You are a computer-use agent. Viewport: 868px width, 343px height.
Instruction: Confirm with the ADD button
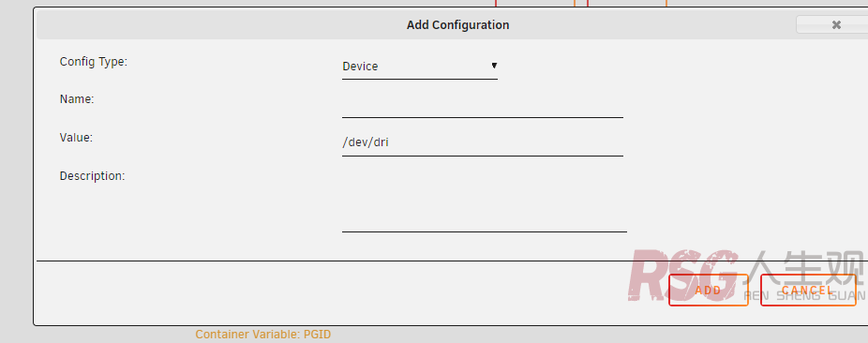[x=708, y=290]
